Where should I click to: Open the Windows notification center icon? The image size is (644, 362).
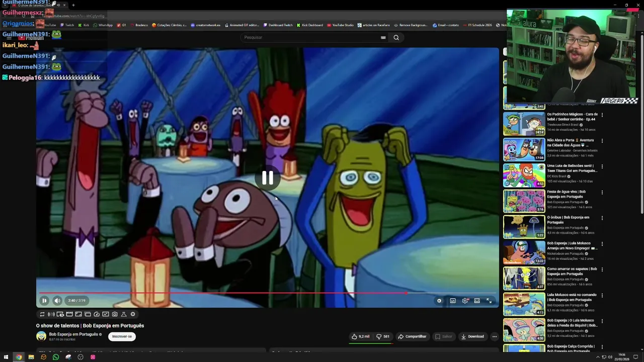click(x=636, y=357)
